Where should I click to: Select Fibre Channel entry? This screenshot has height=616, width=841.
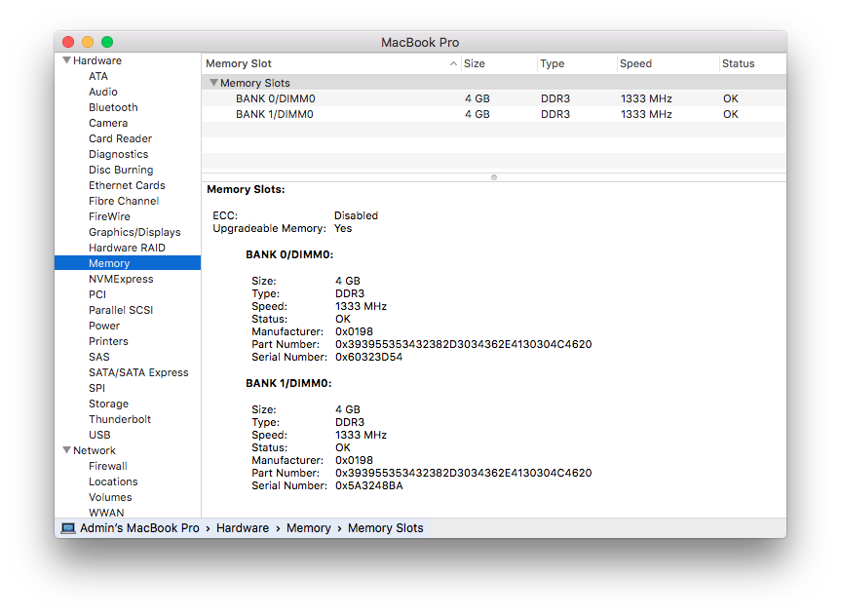coord(124,201)
